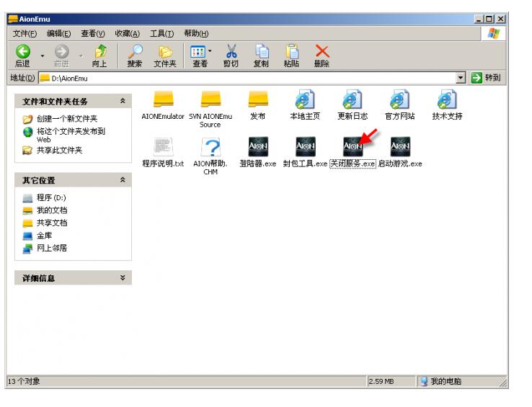
Task: Click the Copy (复制) toolbar icon
Action: 261,56
